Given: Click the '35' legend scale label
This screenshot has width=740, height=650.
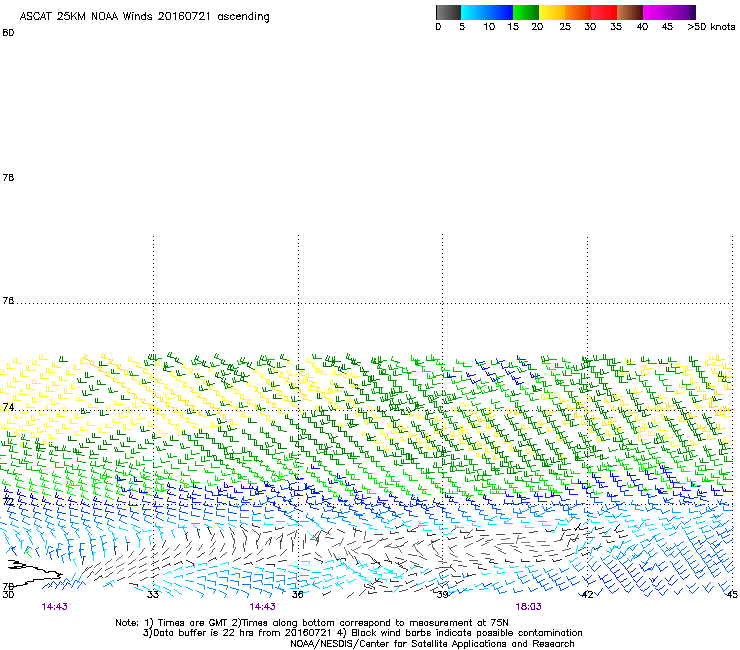Looking at the screenshot, I should point(616,27).
